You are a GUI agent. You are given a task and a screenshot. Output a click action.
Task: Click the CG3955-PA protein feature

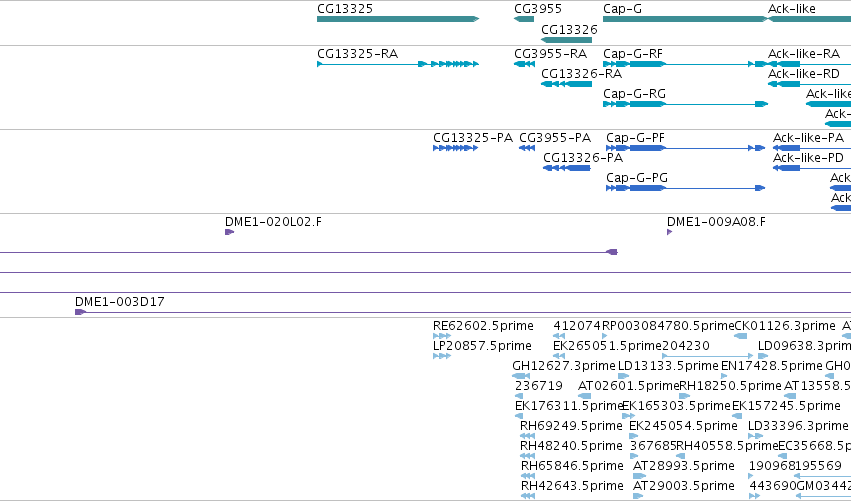point(527,148)
